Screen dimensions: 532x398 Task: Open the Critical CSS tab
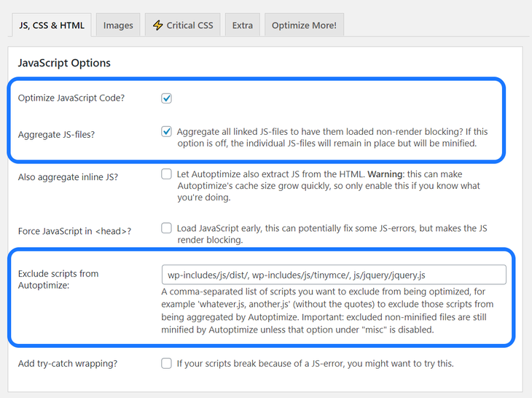pyautogui.click(x=182, y=25)
